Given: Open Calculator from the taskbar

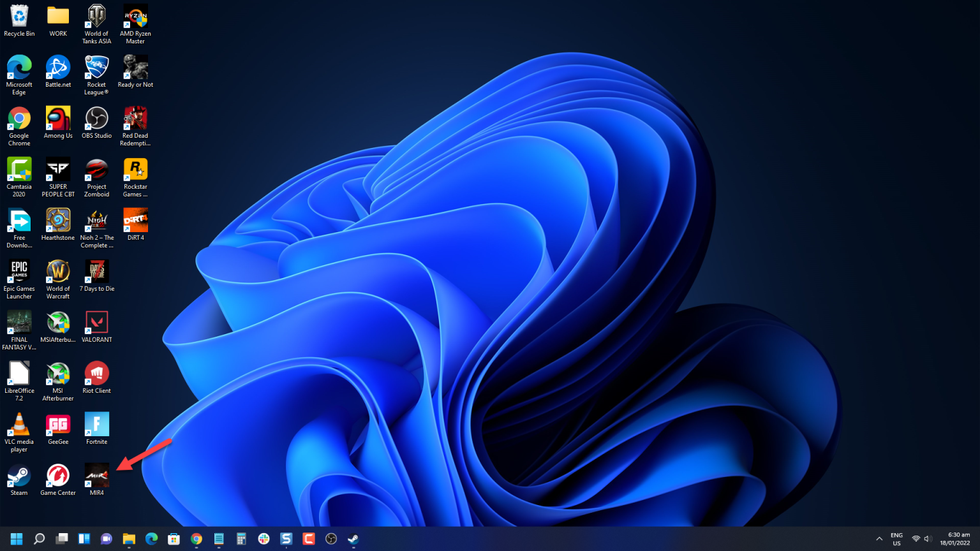Looking at the screenshot, I should 241,539.
